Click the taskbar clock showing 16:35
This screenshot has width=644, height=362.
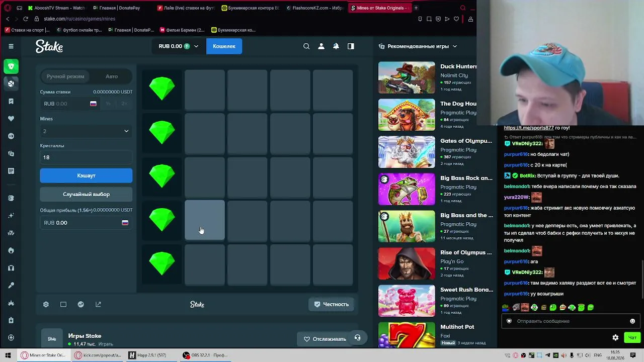point(614,355)
